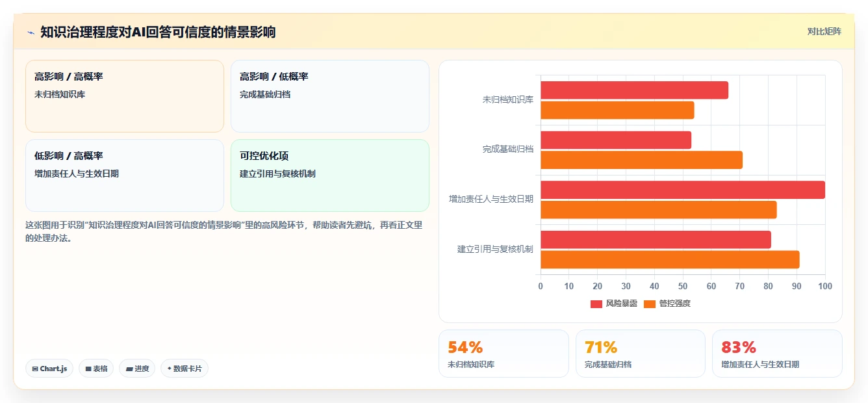Click the 83% 增加责任人与生效日期 stat card

tap(777, 354)
